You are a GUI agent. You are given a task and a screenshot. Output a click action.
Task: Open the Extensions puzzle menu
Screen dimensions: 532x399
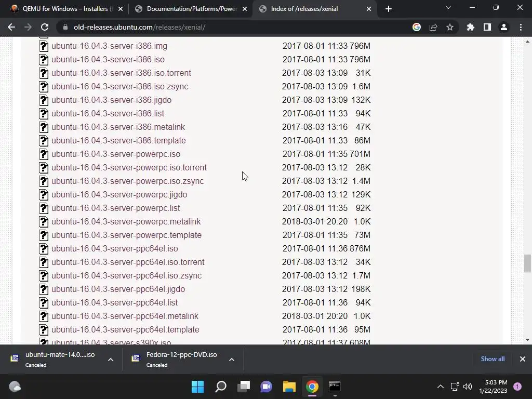[470, 27]
